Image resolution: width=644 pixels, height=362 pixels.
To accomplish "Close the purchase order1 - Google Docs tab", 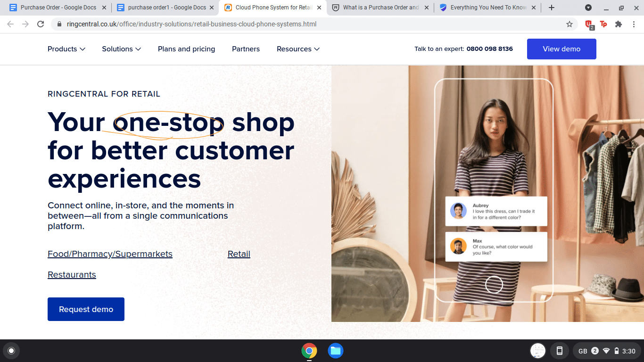I will tap(212, 8).
